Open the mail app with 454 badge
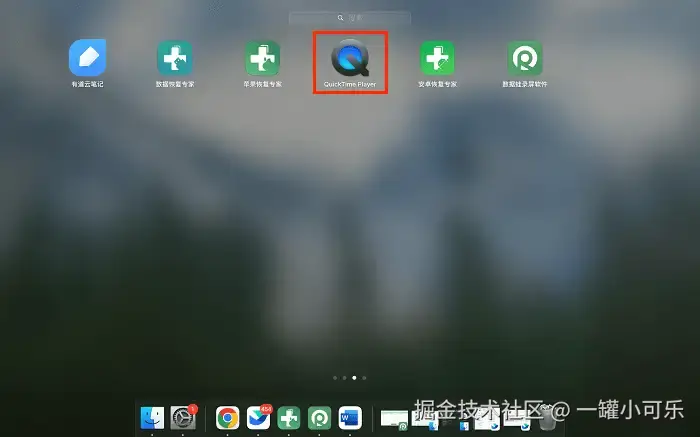This screenshot has height=437, width=700. [258, 418]
